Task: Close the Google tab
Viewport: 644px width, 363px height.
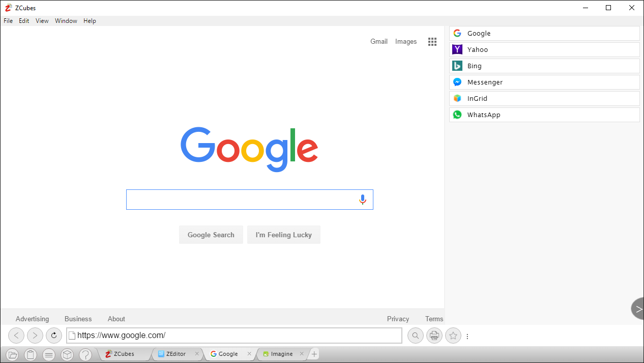Action: 249,354
